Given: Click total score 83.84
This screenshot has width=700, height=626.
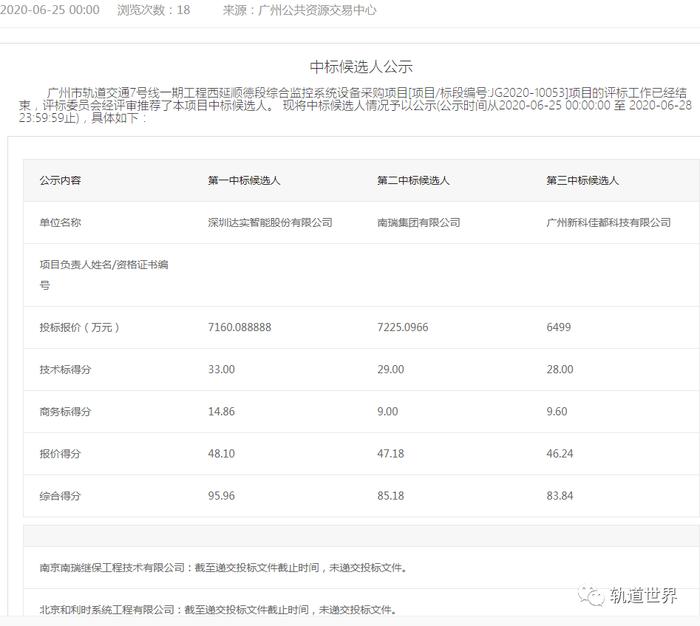Looking at the screenshot, I should pos(560,496).
